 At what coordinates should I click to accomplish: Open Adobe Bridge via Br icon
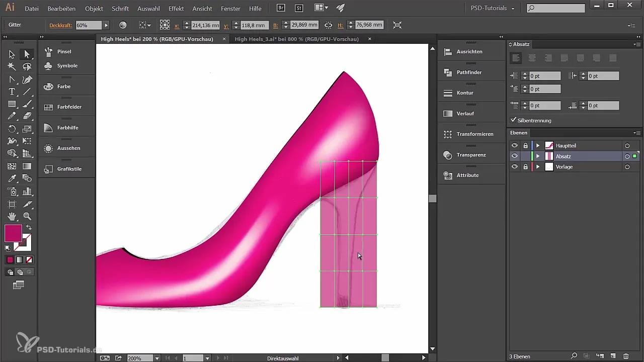click(282, 8)
